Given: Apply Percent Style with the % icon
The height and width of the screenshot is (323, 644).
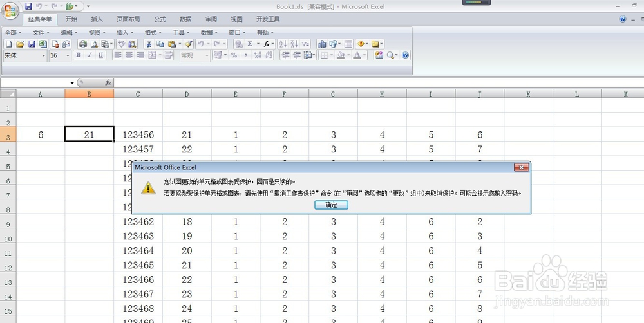Looking at the screenshot, I should click(x=234, y=55).
